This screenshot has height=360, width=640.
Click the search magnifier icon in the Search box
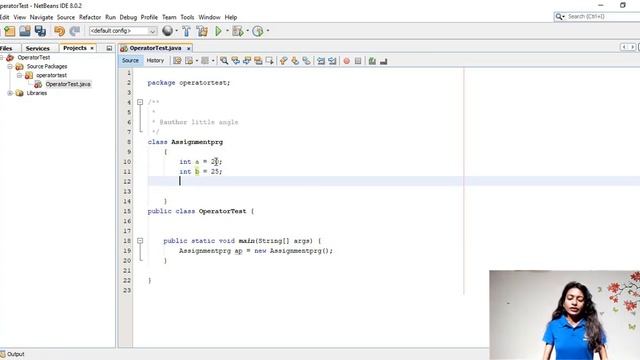559,16
